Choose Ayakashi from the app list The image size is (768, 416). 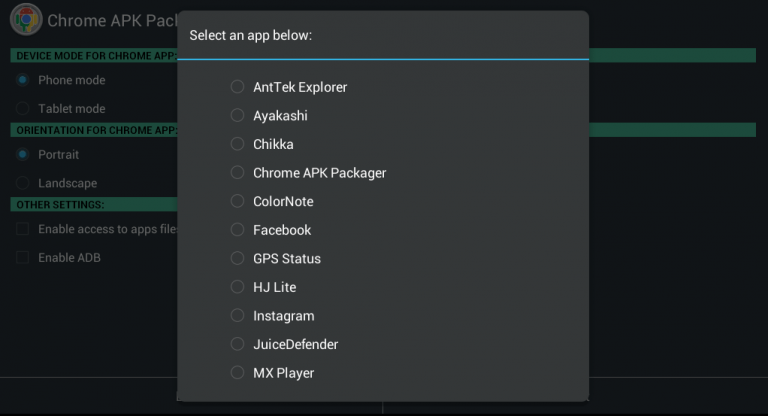[x=237, y=115]
